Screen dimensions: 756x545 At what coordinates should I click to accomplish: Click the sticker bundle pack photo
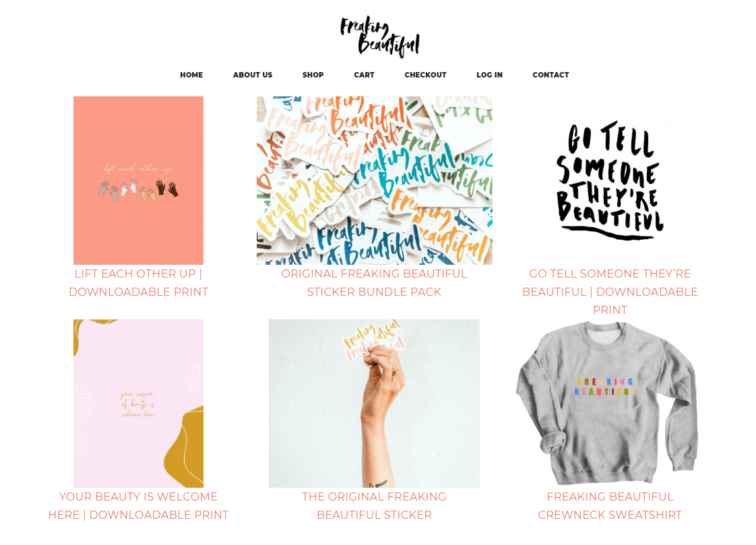[374, 181]
